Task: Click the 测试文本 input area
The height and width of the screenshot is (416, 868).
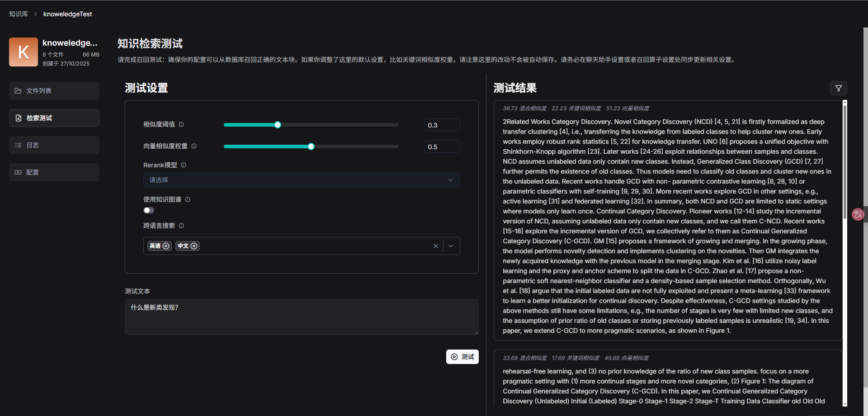Action: point(302,317)
